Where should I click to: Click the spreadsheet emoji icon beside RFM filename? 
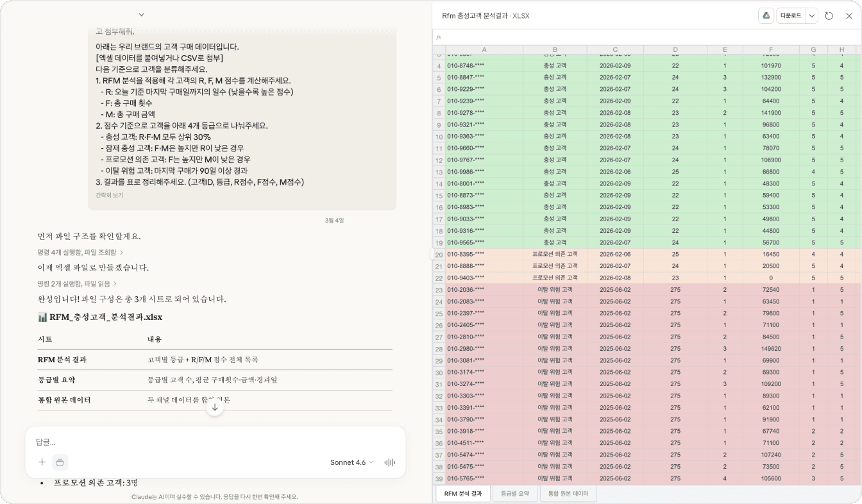point(43,317)
